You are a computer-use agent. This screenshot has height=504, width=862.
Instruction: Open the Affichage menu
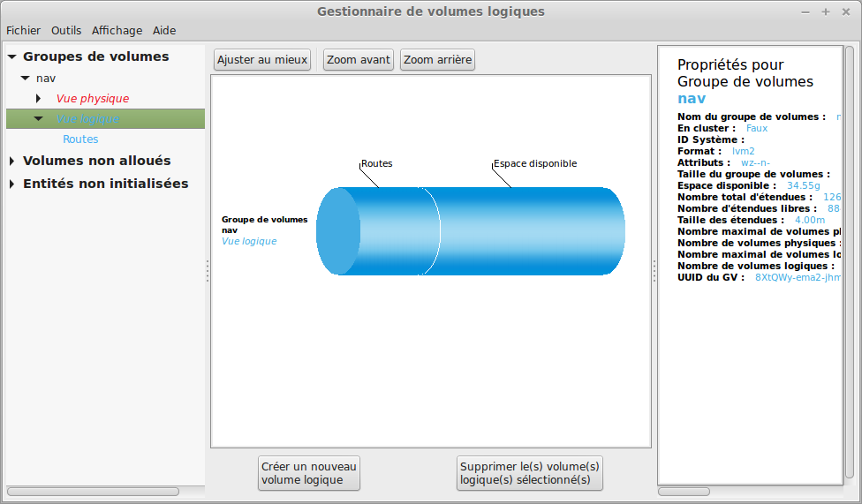click(117, 31)
